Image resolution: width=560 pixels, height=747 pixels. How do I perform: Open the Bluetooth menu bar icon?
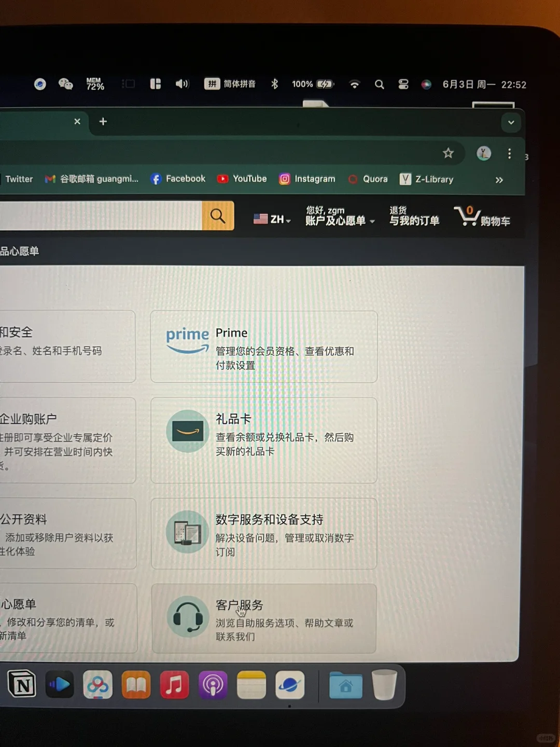click(274, 84)
